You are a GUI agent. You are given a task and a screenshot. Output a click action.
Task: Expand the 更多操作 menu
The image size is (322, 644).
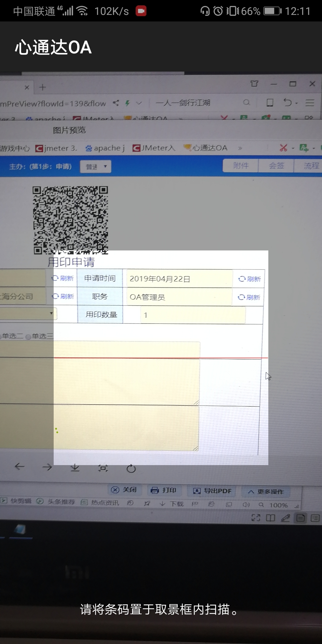click(x=266, y=491)
